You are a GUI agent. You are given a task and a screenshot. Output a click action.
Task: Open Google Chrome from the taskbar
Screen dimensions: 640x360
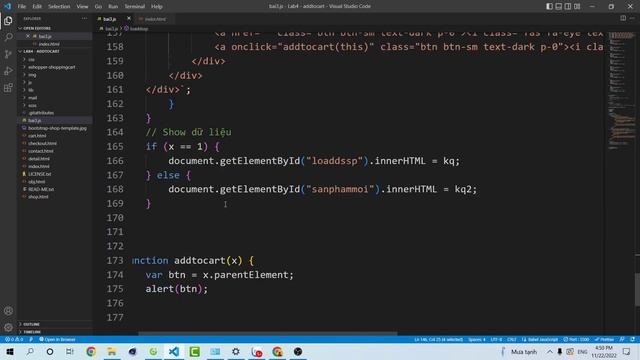pos(91,352)
